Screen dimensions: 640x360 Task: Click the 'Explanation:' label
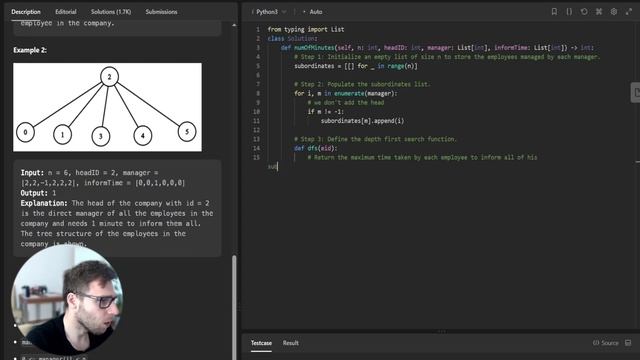[x=44, y=203]
